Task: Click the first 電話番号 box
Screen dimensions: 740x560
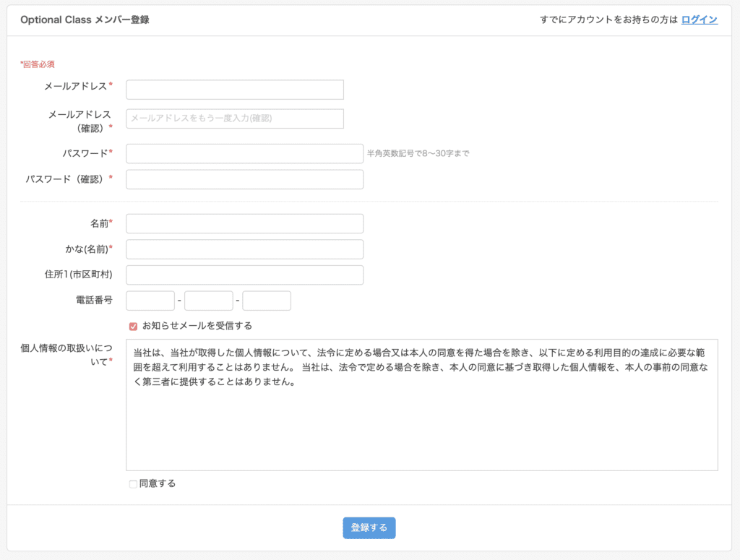Action: (x=150, y=301)
